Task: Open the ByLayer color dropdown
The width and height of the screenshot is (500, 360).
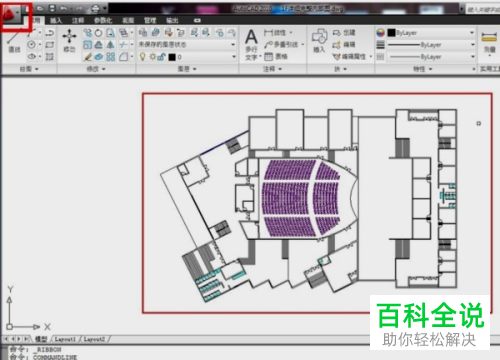Action: pyautogui.click(x=431, y=33)
